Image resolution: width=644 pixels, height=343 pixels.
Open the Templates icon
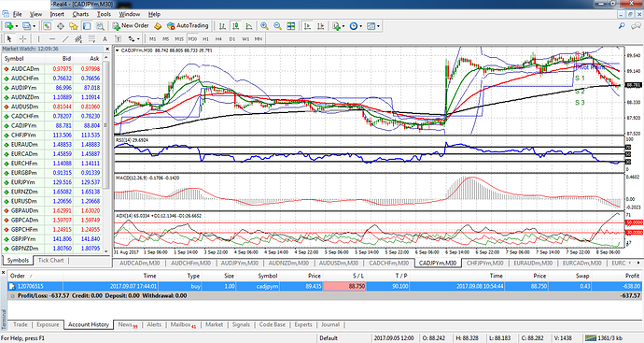click(371, 26)
